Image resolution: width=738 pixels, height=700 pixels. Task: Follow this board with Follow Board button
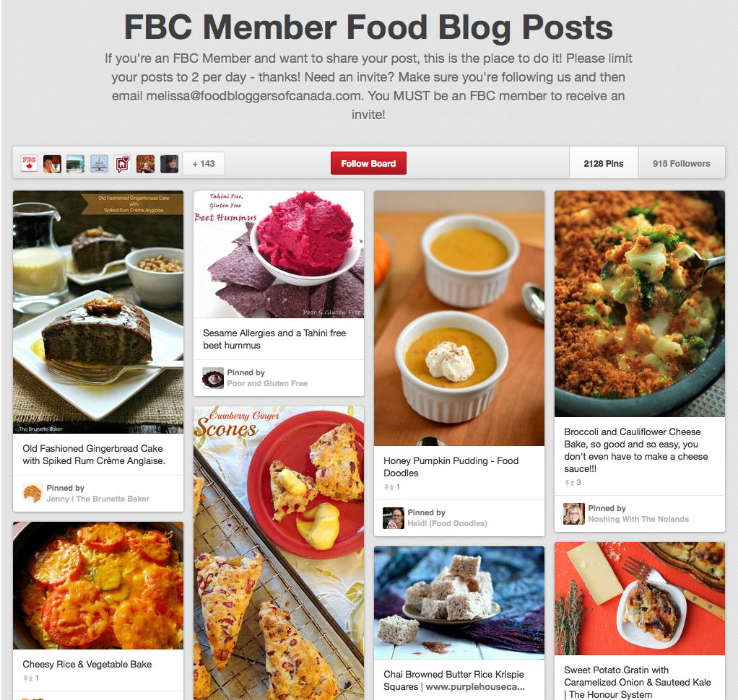(368, 163)
